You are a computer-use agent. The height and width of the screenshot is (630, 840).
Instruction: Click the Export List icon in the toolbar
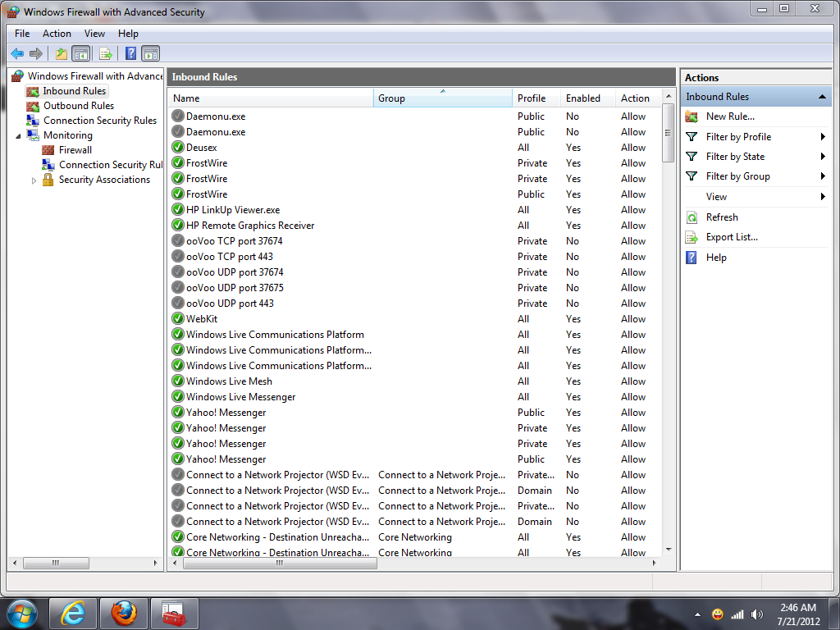point(105,54)
